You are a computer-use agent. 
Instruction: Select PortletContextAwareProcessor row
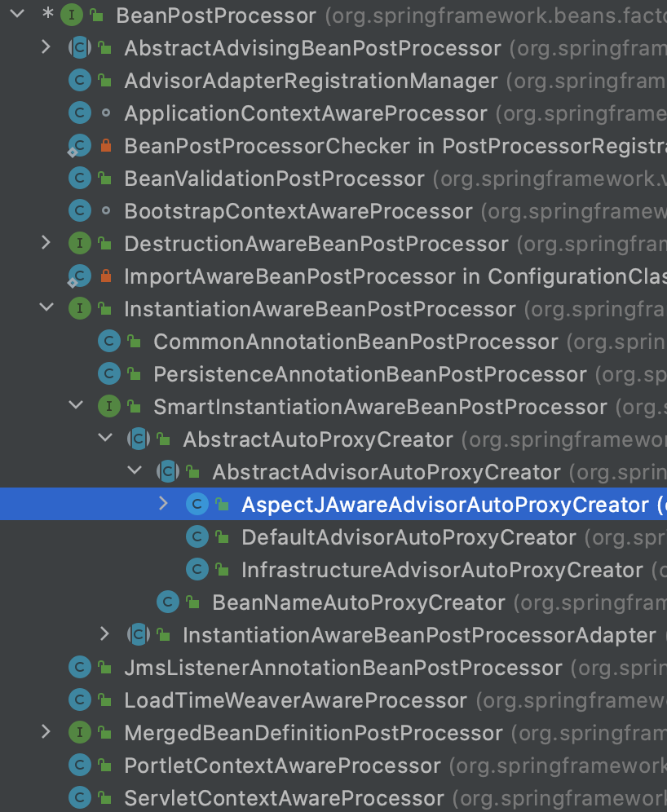(x=333, y=766)
